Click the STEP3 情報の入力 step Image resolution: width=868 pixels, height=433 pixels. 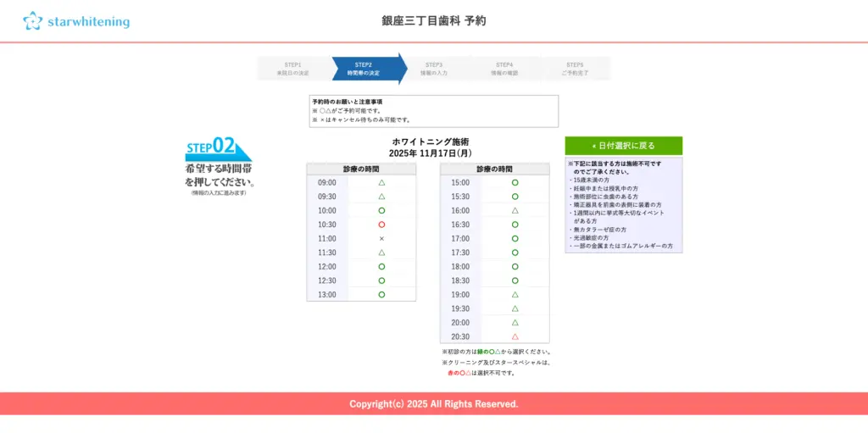(x=434, y=69)
